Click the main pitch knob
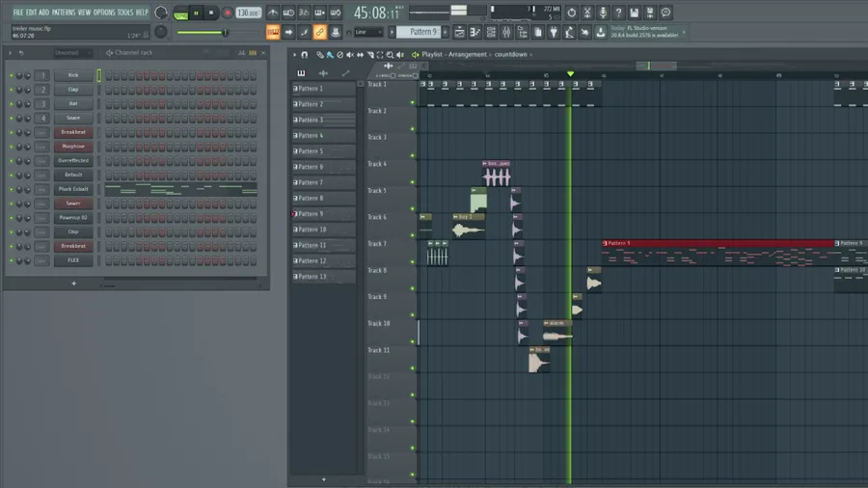This screenshot has width=868, height=488. pos(160,32)
